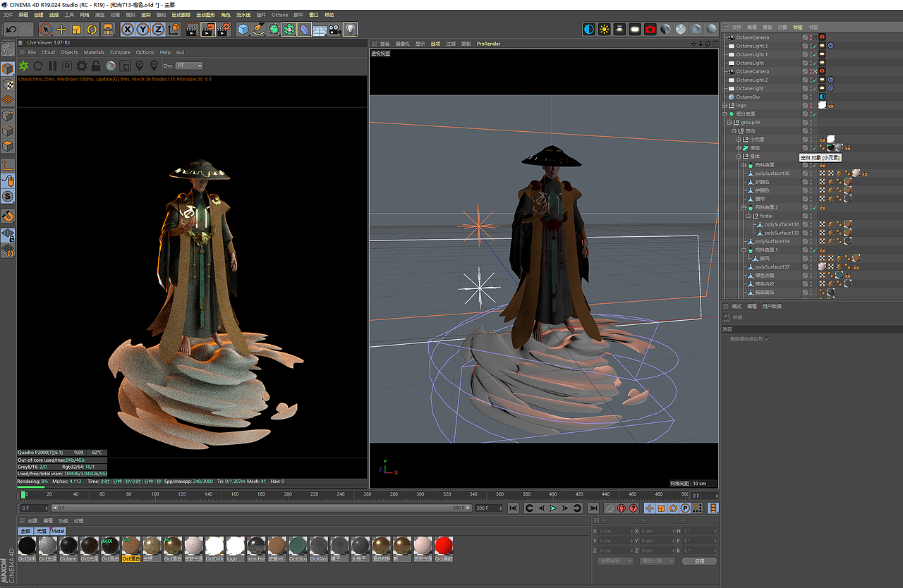Toggle visibility dots of logo object
The width and height of the screenshot is (903, 588).
811,105
